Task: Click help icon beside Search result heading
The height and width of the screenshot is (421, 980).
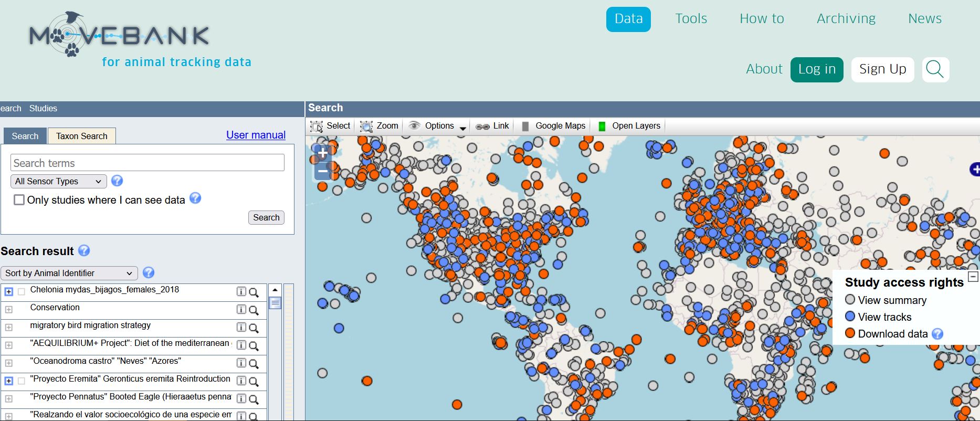Action: 84,251
